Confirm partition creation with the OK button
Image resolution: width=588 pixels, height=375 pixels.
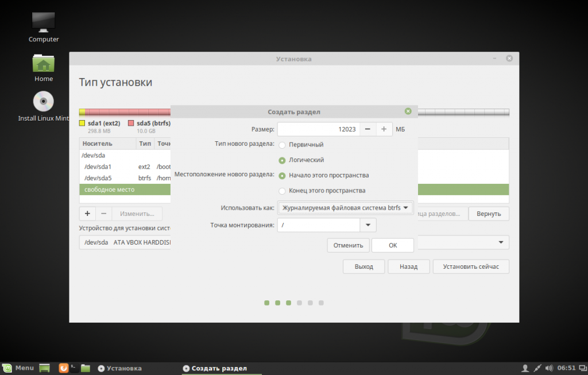click(x=393, y=245)
